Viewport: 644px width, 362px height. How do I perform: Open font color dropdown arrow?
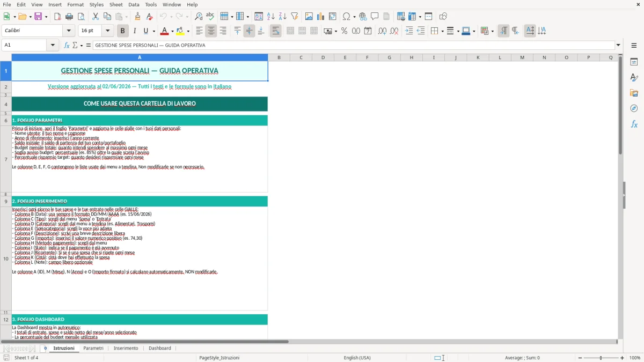[x=172, y=31]
